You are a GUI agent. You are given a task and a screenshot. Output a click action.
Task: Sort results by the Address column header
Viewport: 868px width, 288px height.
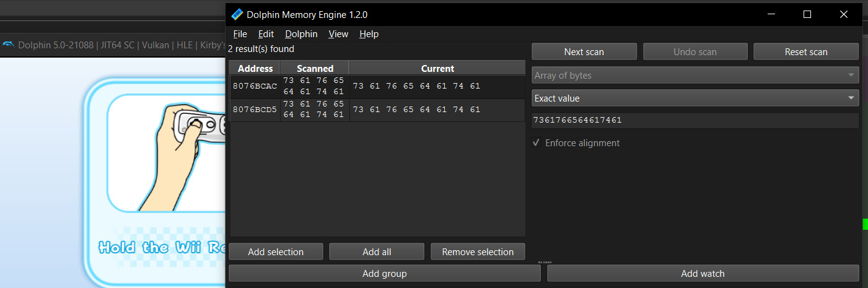pos(255,69)
